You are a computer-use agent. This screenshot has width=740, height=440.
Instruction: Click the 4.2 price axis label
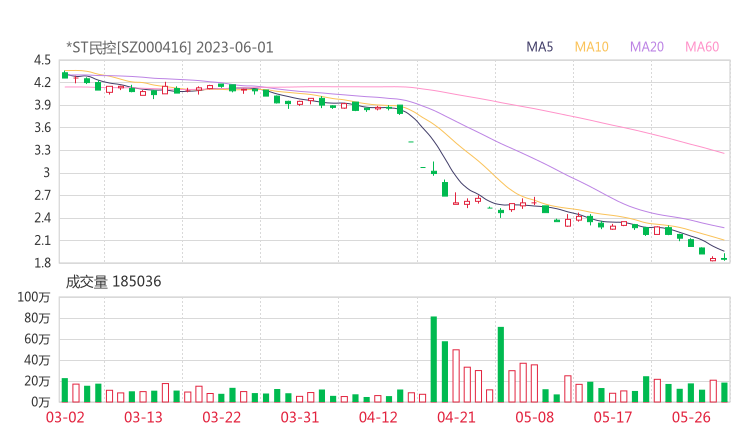tap(42, 83)
